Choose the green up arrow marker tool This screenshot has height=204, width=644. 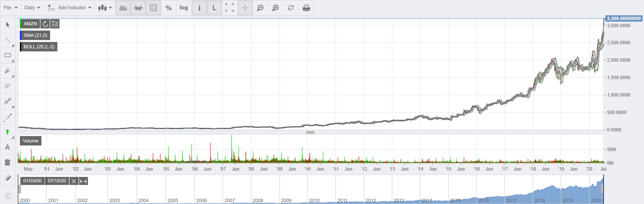[8, 132]
